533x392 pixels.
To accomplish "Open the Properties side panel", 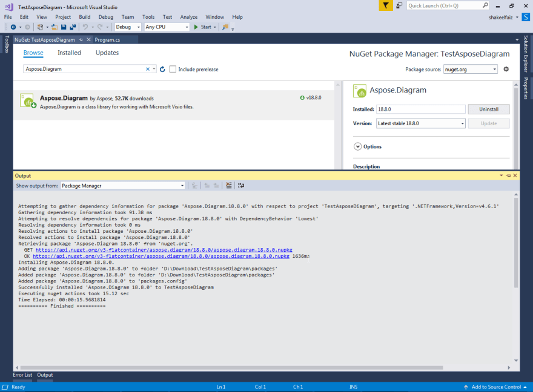I will (x=526, y=88).
